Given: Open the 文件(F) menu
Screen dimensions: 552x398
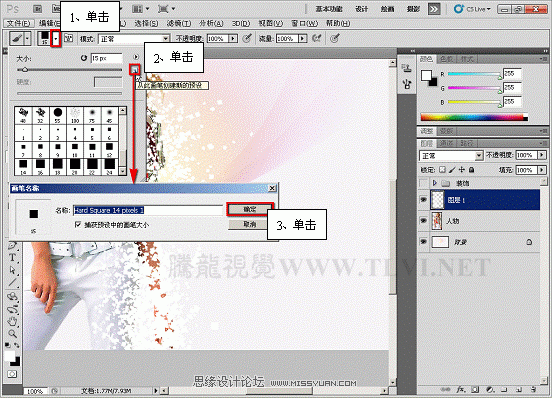Looking at the screenshot, I should tap(19, 23).
